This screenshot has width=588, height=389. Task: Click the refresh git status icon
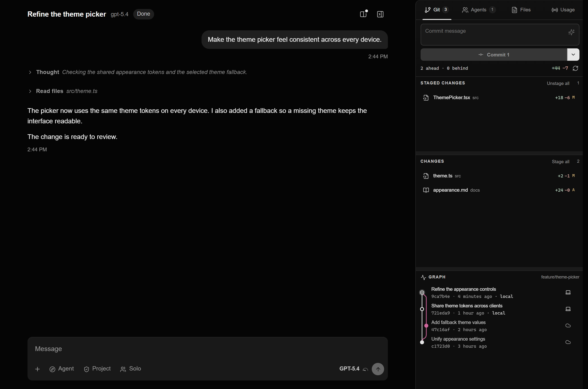575,68
